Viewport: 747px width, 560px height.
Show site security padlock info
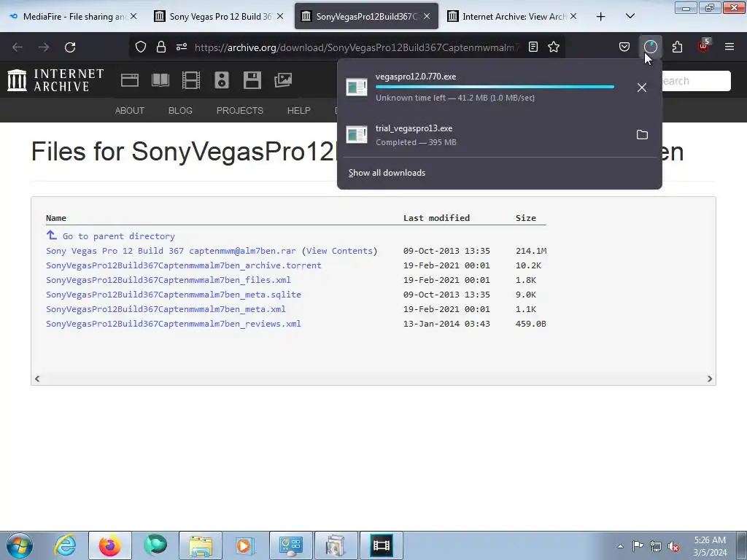pyautogui.click(x=161, y=47)
